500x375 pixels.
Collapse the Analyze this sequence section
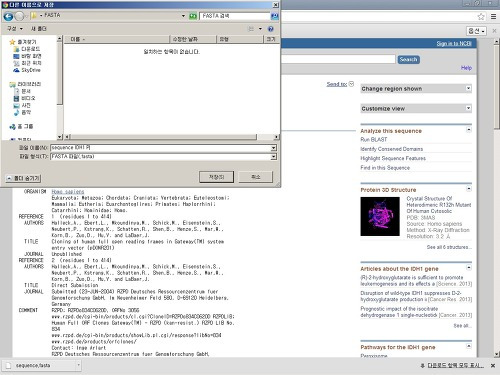pyautogui.click(x=469, y=130)
